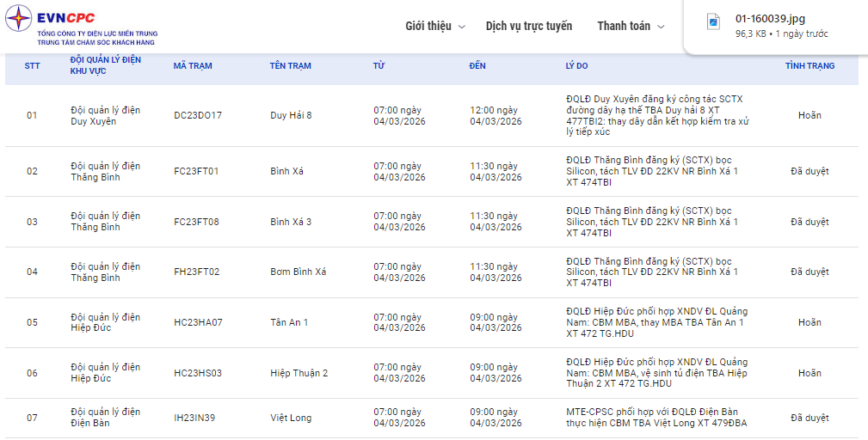Click the Hoãn status for Duy Hải 8
This screenshot has width=868, height=440.
click(x=810, y=115)
